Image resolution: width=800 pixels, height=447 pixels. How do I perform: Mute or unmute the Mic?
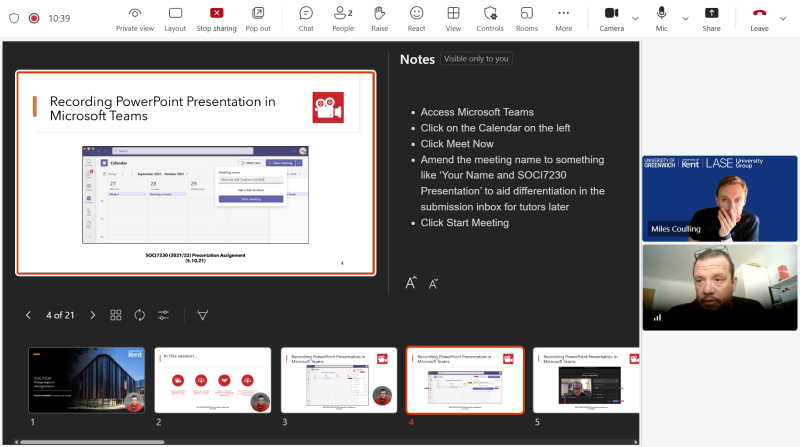click(661, 19)
